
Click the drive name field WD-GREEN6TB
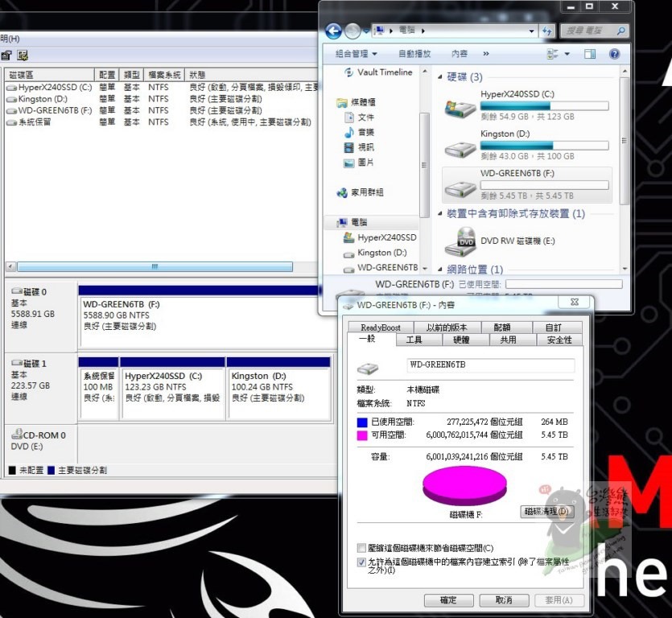490,365
